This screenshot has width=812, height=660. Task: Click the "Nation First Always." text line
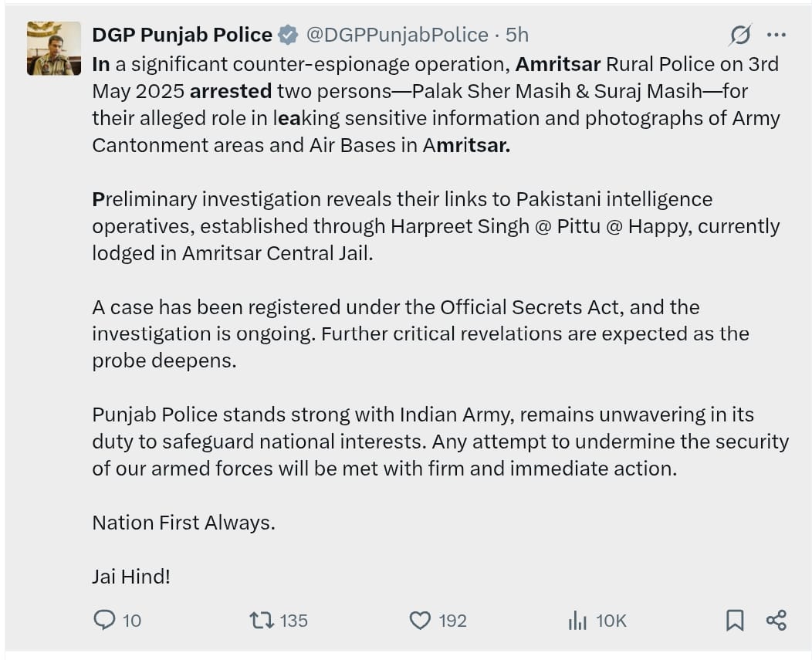pos(184,522)
